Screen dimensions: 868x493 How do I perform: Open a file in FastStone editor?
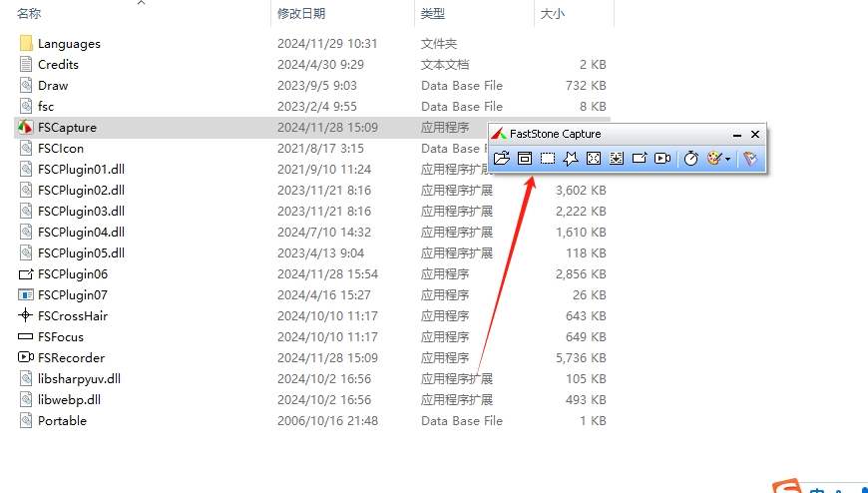pos(502,159)
